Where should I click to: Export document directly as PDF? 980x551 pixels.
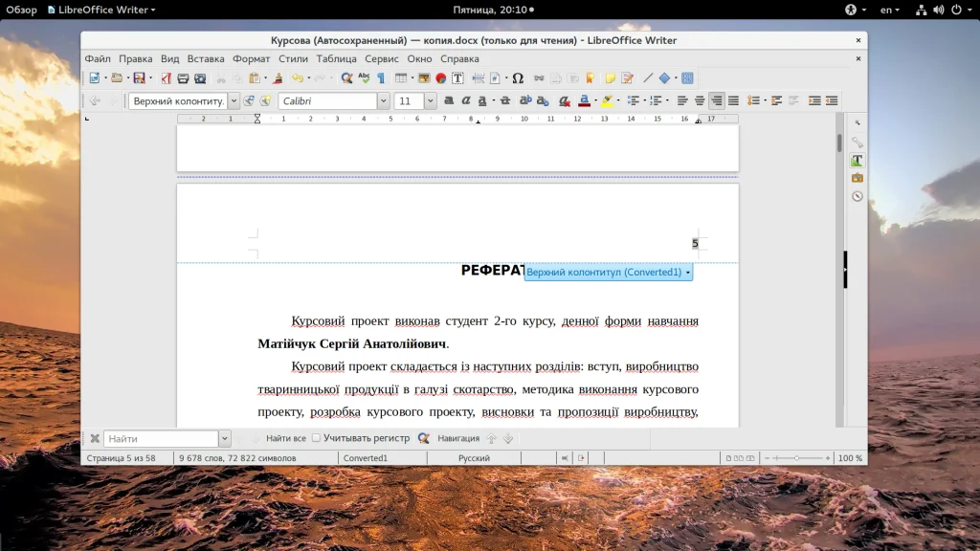167,78
